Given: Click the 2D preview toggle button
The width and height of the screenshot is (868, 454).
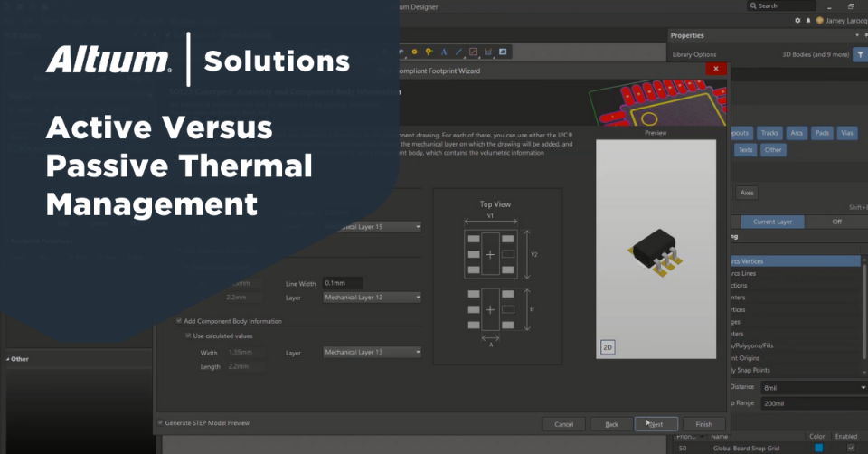Looking at the screenshot, I should coord(608,347).
